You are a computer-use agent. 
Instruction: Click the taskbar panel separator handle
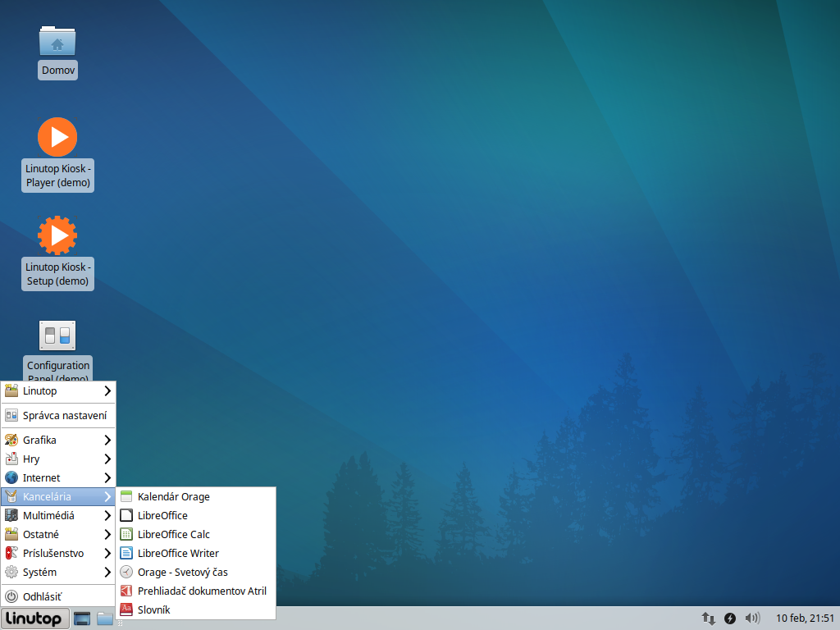(x=121, y=623)
